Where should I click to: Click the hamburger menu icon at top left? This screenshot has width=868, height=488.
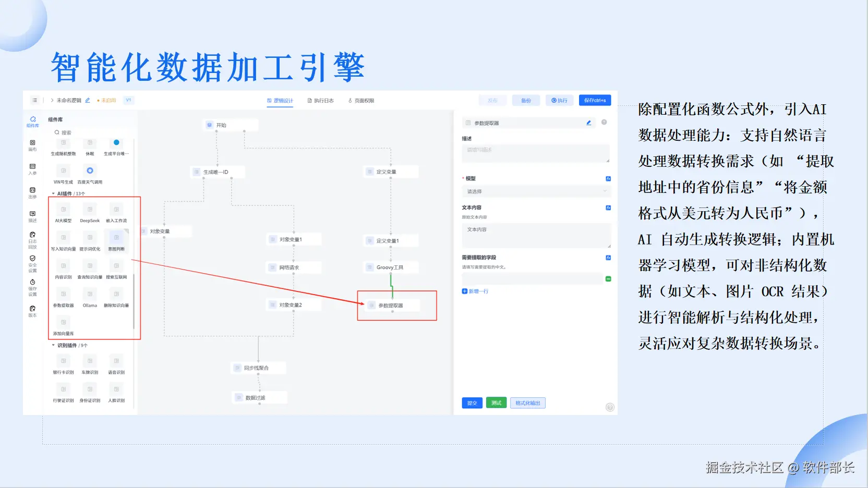tap(34, 100)
